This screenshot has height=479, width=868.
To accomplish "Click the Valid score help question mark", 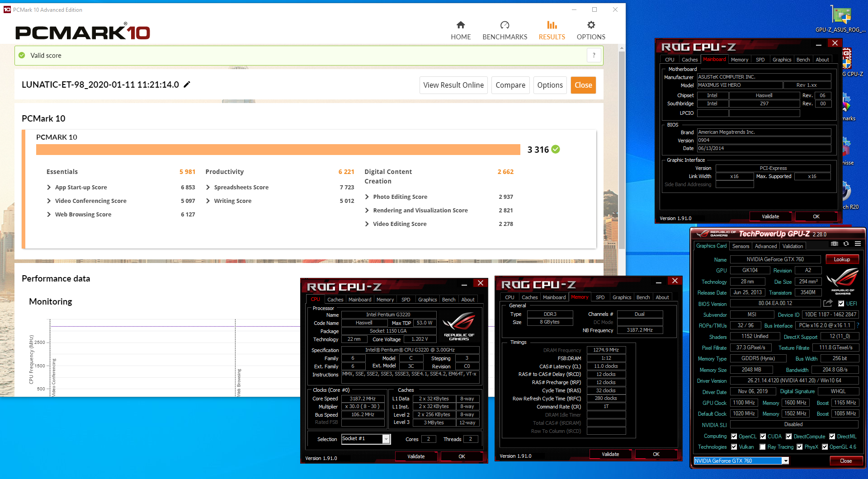I will pos(594,56).
